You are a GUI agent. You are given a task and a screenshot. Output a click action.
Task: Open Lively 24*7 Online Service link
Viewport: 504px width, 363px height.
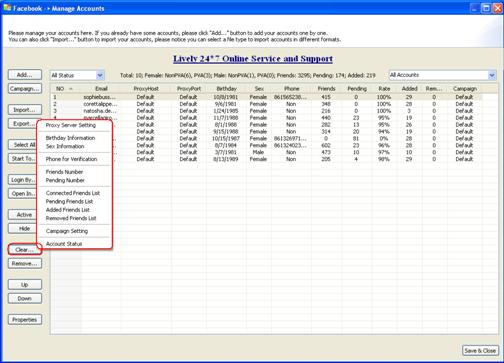tap(253, 59)
